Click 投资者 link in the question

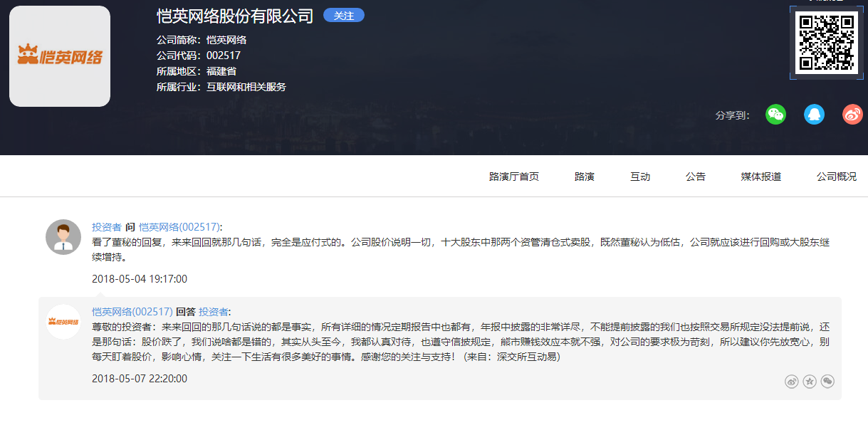107,227
